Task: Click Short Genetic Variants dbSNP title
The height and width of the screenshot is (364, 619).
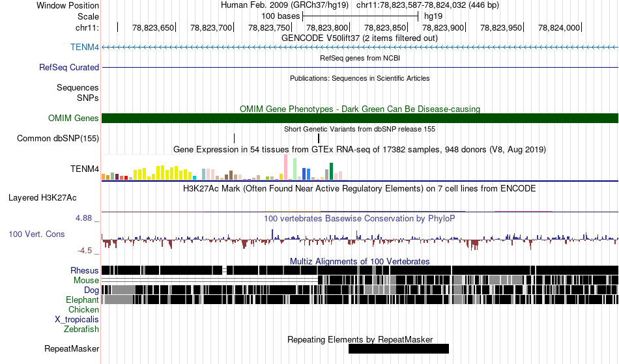Action: tap(360, 129)
